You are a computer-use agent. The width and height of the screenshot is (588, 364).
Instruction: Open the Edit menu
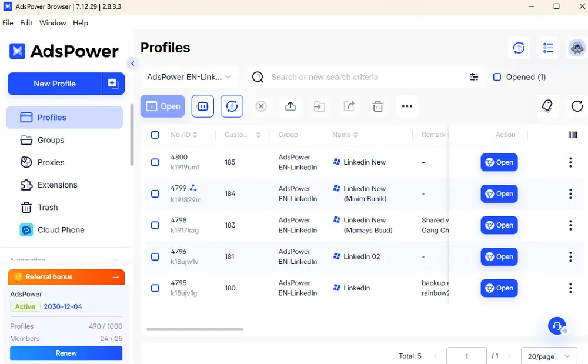click(26, 23)
